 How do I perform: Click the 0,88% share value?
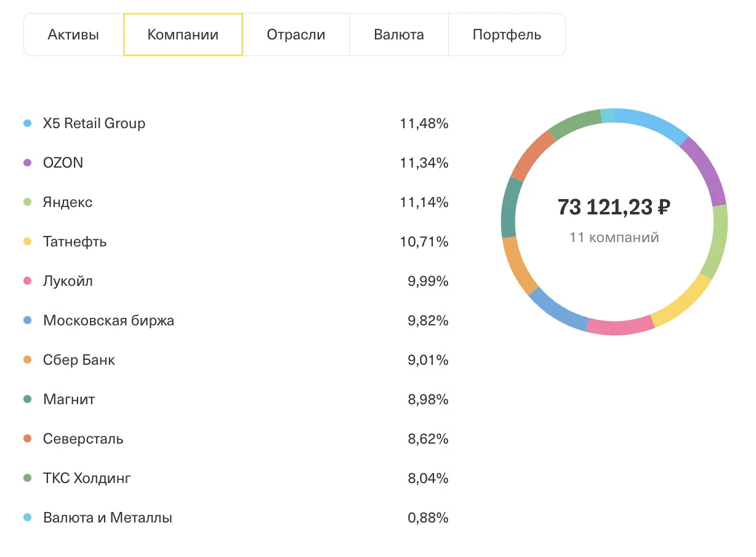[428, 518]
